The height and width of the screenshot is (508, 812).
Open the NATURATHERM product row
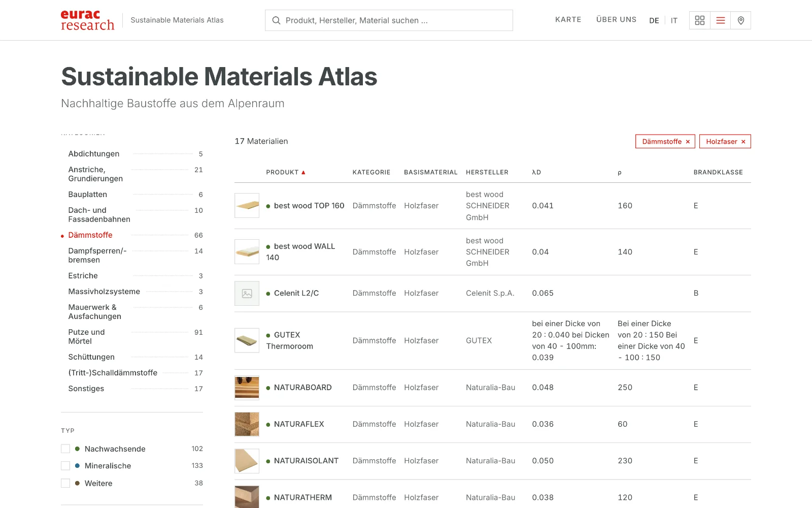(x=492, y=494)
